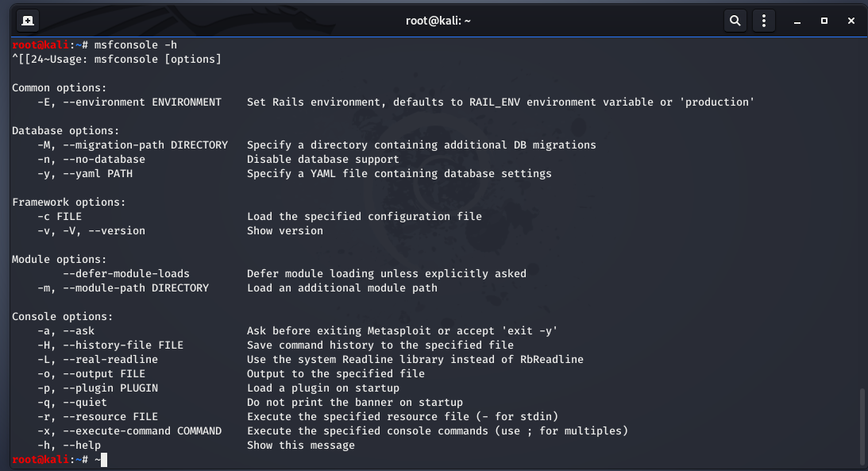The width and height of the screenshot is (868, 471).
Task: Minimize the root@kali terminal window
Action: click(797, 21)
